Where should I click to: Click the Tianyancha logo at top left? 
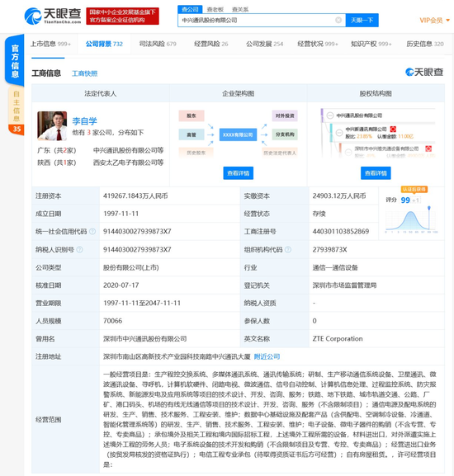(53, 16)
